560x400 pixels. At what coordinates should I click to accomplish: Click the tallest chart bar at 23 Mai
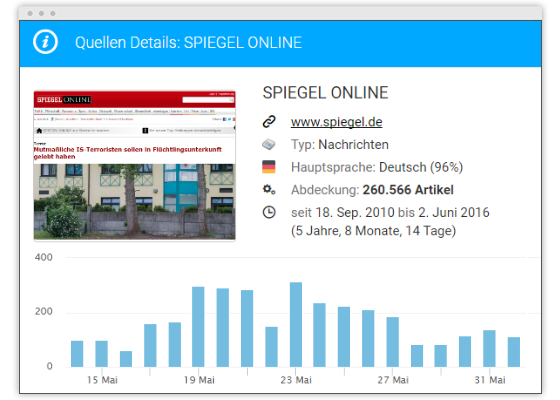(x=296, y=325)
